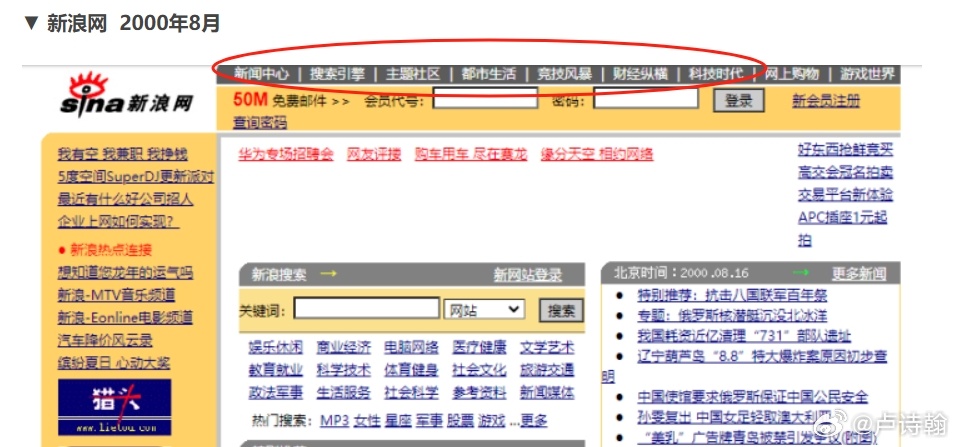Image resolution: width=957 pixels, height=447 pixels.
Task: Open 想知道您龙年的运气吗 link
Action: (125, 272)
